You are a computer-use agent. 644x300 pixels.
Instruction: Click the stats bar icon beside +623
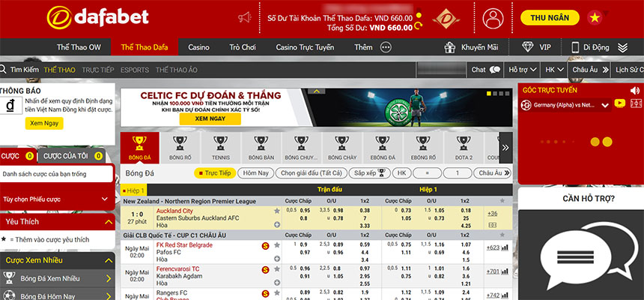[505, 247]
